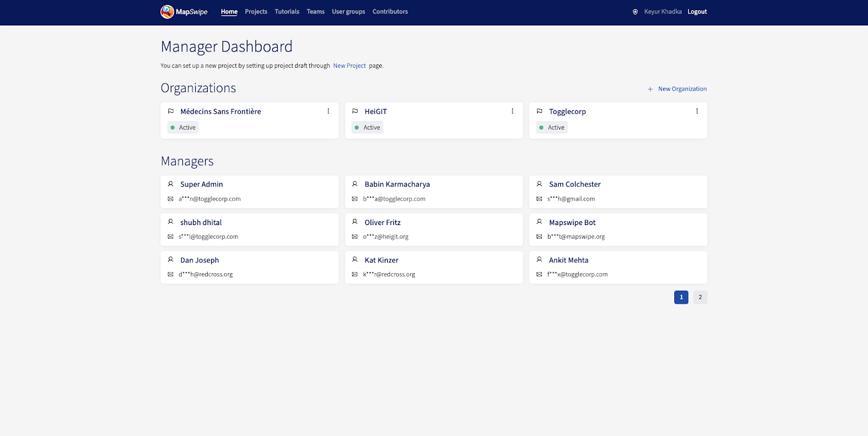Go to page 2 of managers
This screenshot has height=436, width=868.
click(x=700, y=297)
